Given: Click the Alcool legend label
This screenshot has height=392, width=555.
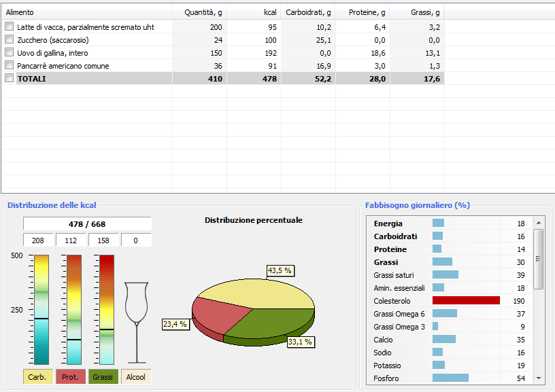Looking at the screenshot, I should [136, 377].
